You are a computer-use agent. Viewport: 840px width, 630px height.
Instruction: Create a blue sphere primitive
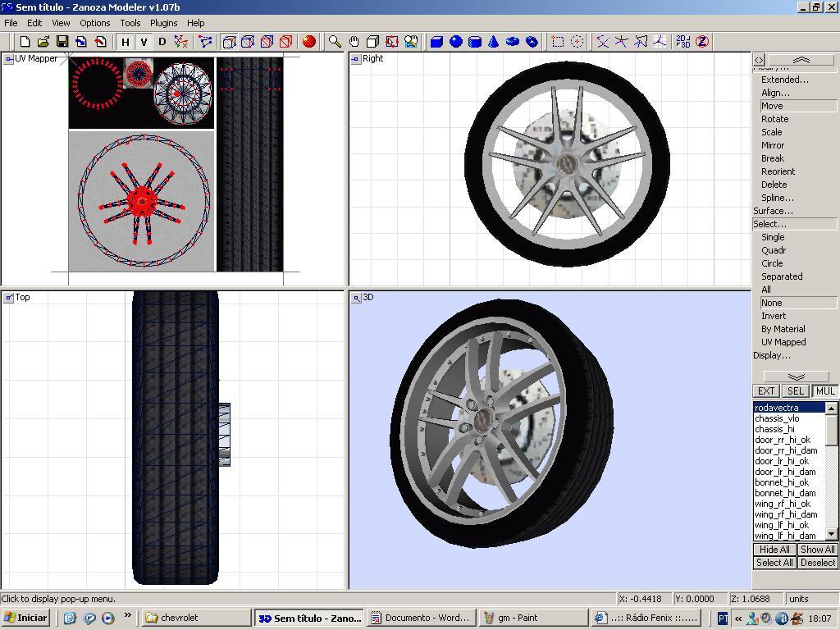pyautogui.click(x=456, y=42)
